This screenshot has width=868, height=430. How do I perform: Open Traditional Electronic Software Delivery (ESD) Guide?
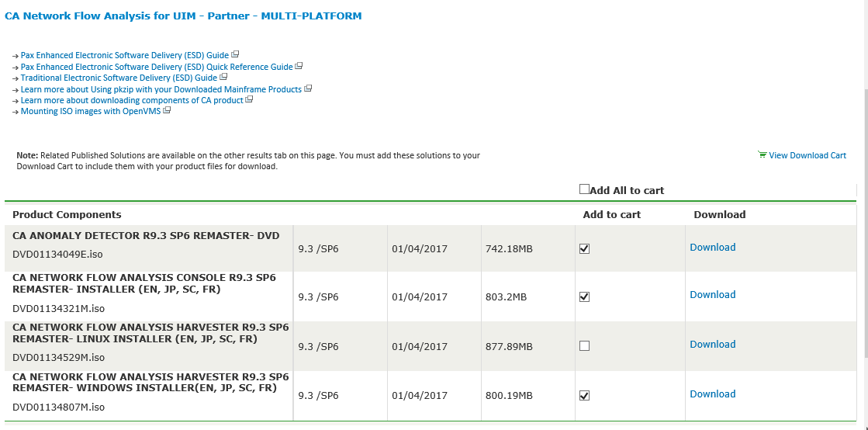[x=119, y=78]
